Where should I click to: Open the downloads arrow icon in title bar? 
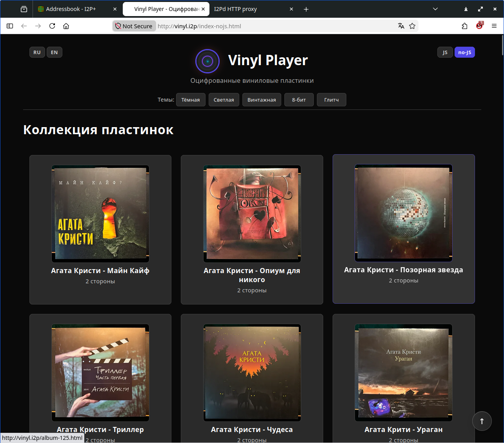click(x=466, y=9)
